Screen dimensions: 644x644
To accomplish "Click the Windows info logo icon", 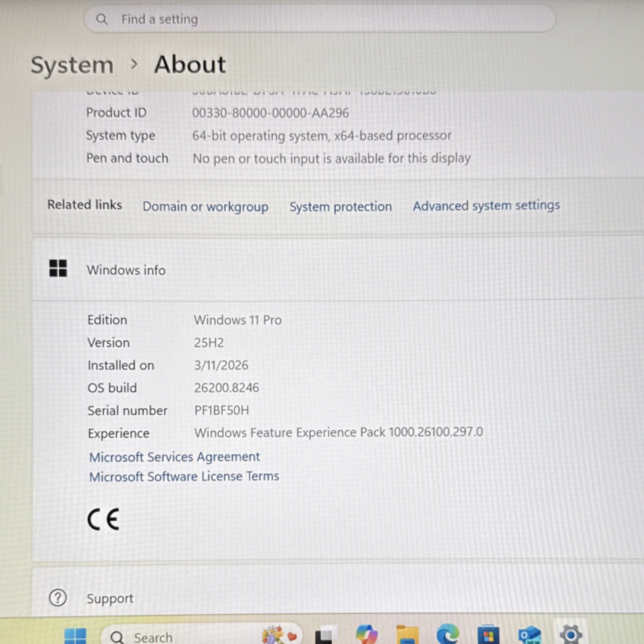I will 58,268.
